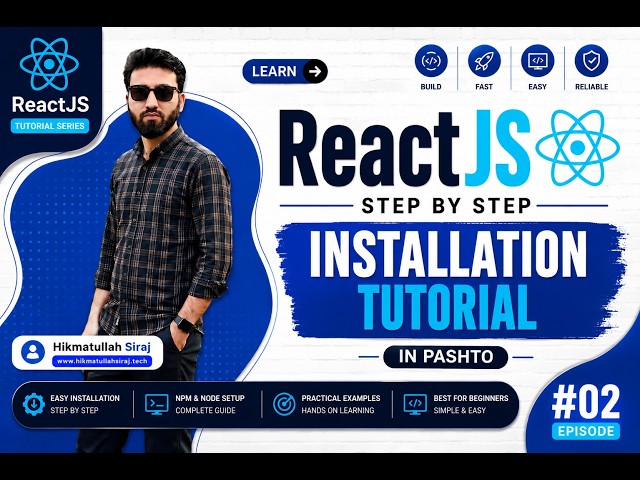Image resolution: width=640 pixels, height=480 pixels.
Task: Click the LEARN arrow button
Action: 285,71
